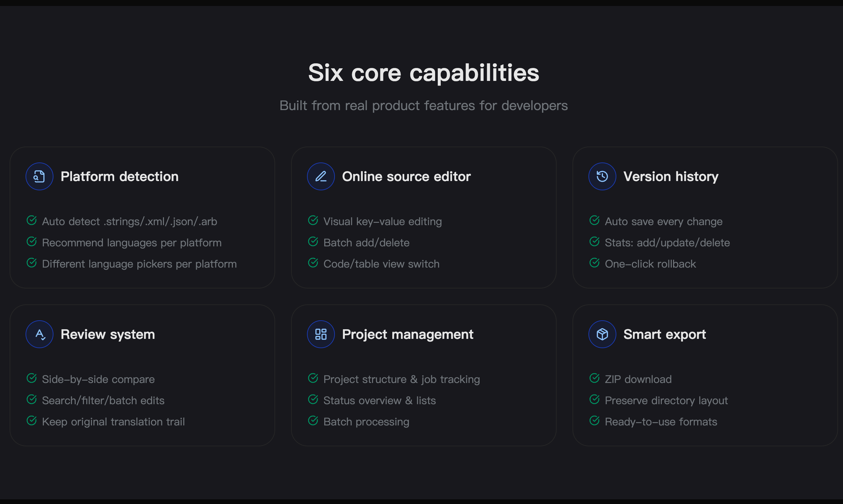843x504 pixels.
Task: Click the Project management grid icon
Action: (x=320, y=334)
